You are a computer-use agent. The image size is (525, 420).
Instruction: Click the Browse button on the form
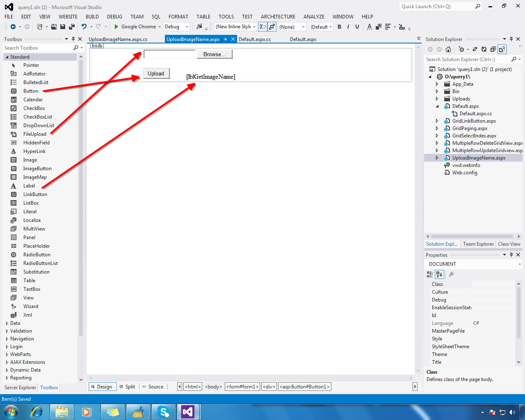click(214, 54)
